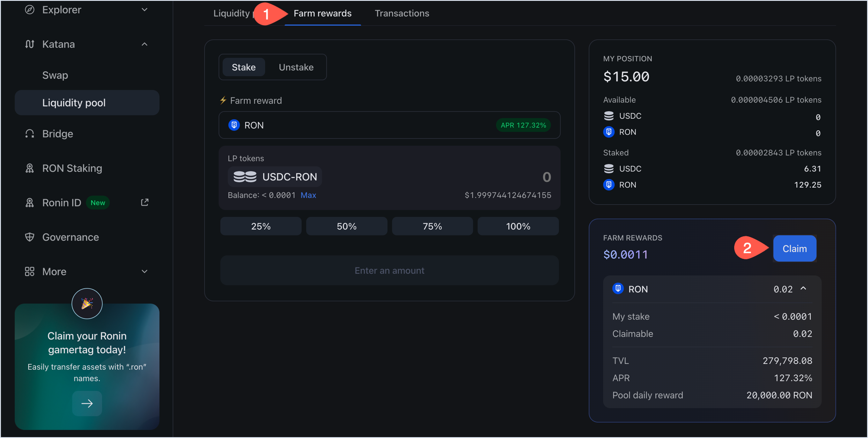The width and height of the screenshot is (868, 438).
Task: Switch to Unstake mode
Action: (x=296, y=67)
